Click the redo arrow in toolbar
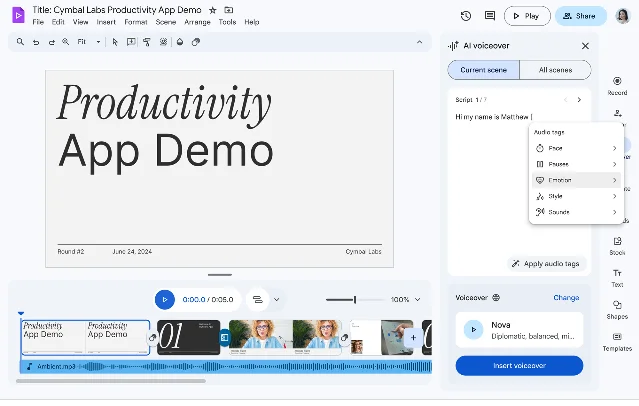 (x=51, y=42)
